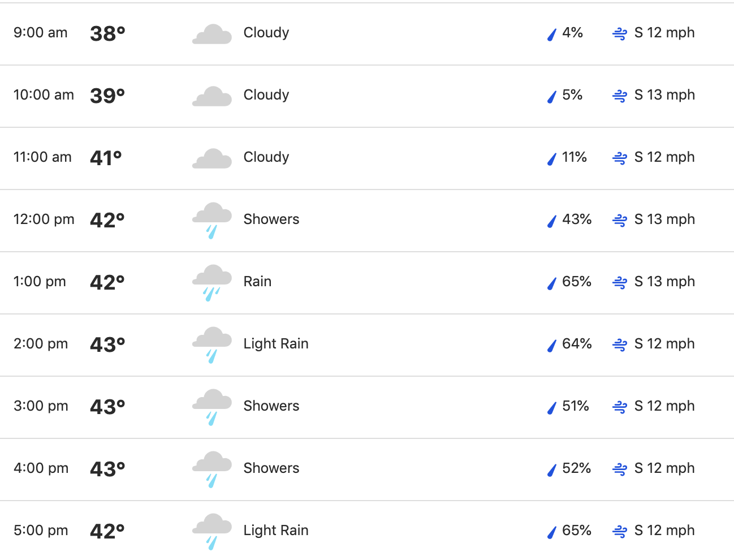The width and height of the screenshot is (734, 560).
Task: Click the light rain icon at 2:00 pm
Action: [x=212, y=345]
